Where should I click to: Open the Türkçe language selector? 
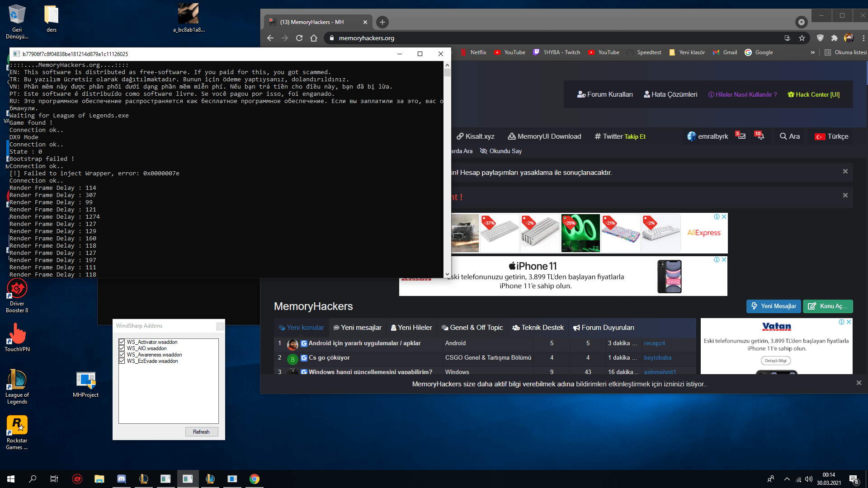coord(831,136)
